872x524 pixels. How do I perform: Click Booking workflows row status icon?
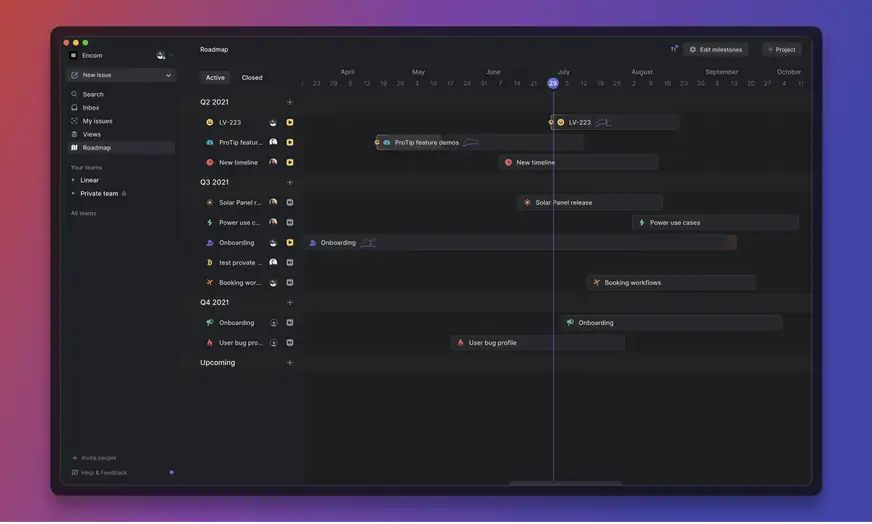pyautogui.click(x=290, y=283)
